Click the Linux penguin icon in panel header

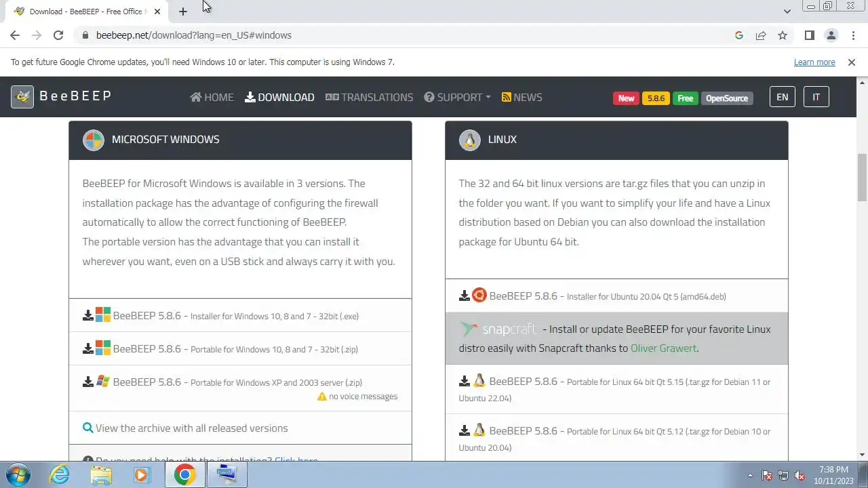pos(469,140)
